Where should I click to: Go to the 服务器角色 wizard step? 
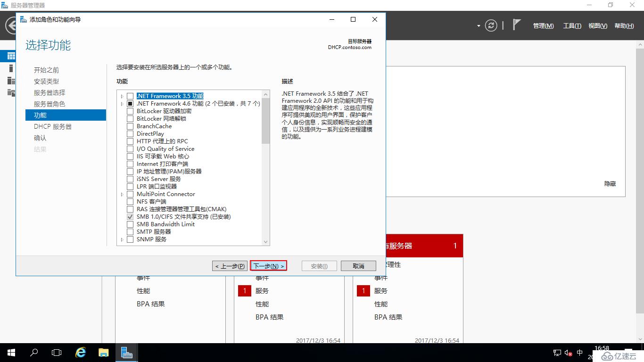click(x=50, y=104)
